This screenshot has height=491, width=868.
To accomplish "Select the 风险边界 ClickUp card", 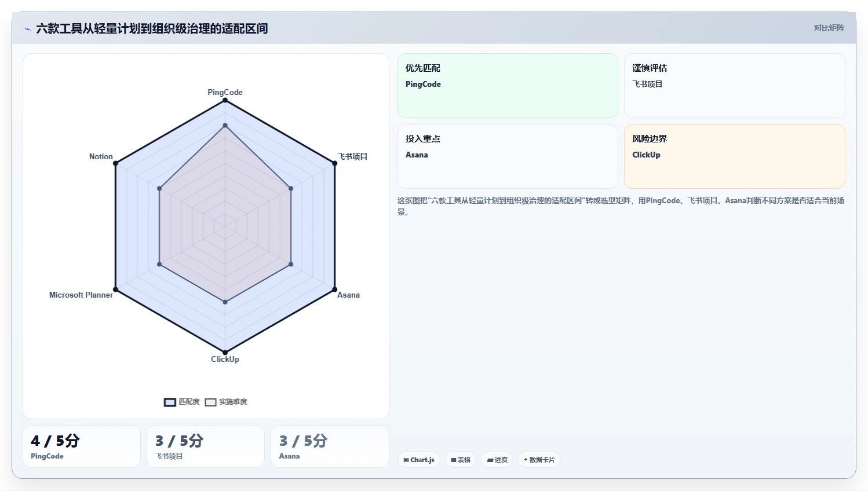I will pyautogui.click(x=734, y=156).
